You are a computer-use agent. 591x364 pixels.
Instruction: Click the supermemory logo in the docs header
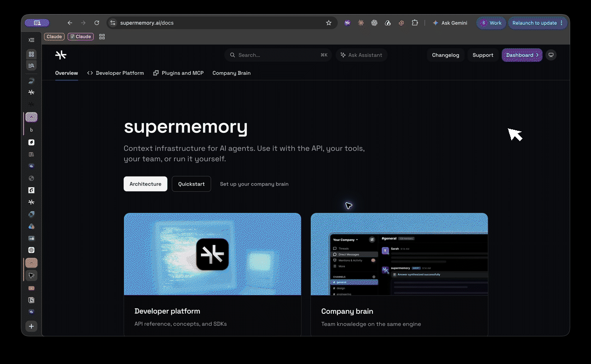pyautogui.click(x=61, y=55)
